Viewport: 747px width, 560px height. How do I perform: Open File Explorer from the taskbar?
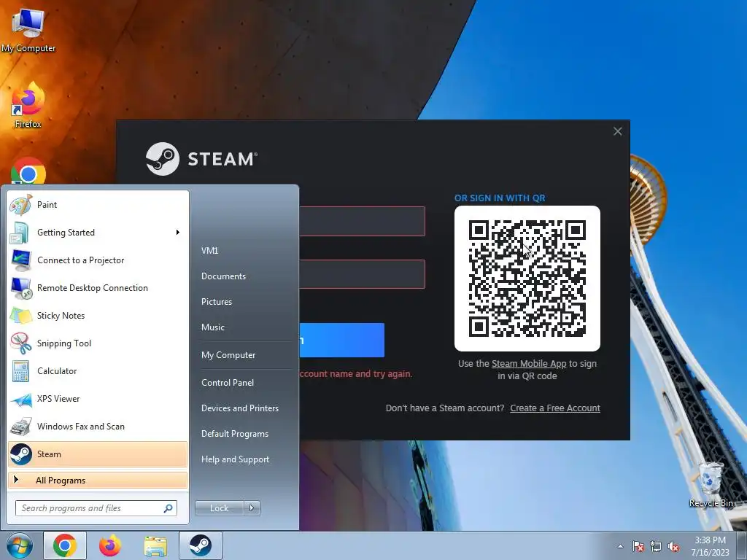pyautogui.click(x=155, y=545)
